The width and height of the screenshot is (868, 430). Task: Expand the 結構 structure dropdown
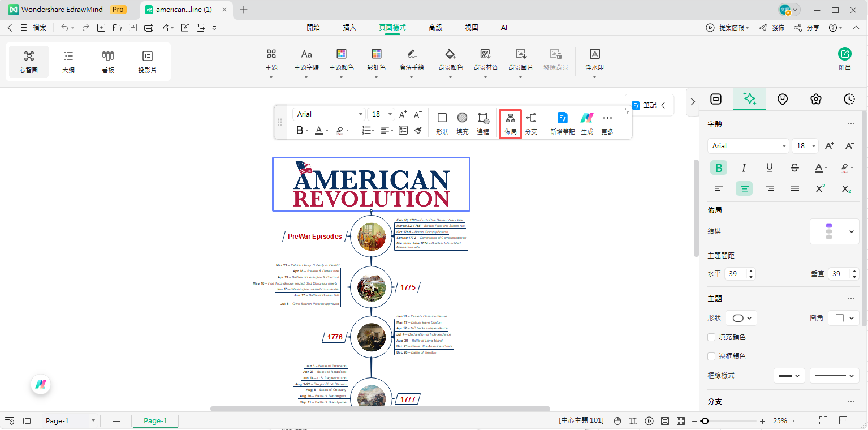(834, 231)
